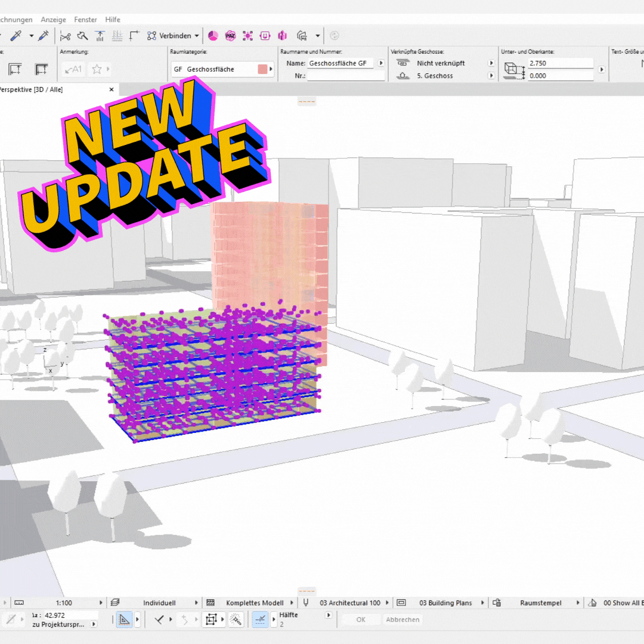Viewport: 644px width, 644px height.
Task: Click the greyed refresh circle icon
Action: pyautogui.click(x=335, y=36)
